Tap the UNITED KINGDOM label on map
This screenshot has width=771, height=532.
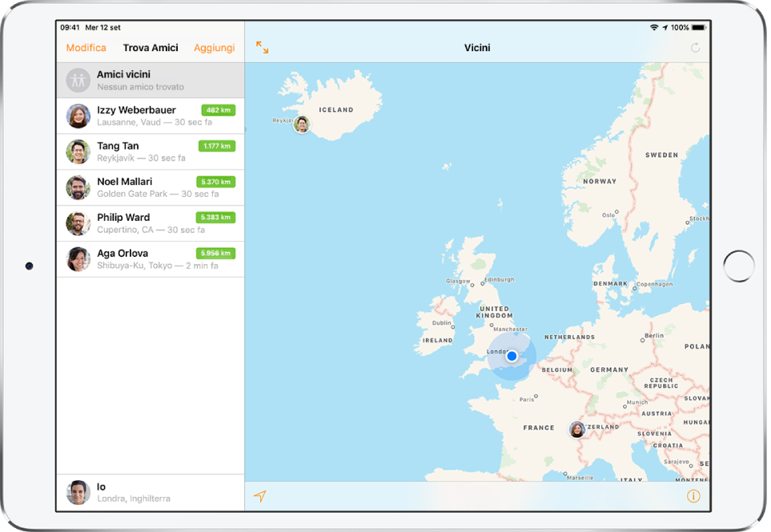[x=494, y=312]
